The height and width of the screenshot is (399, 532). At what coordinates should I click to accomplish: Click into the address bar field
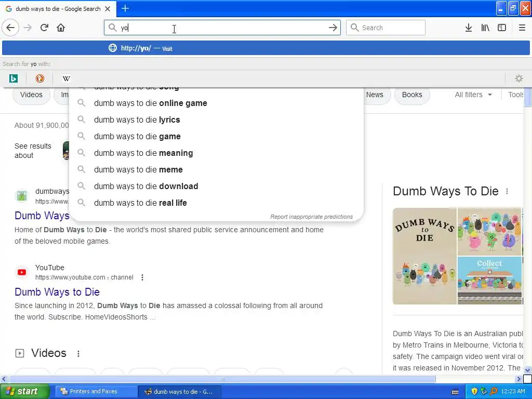pos(222,28)
